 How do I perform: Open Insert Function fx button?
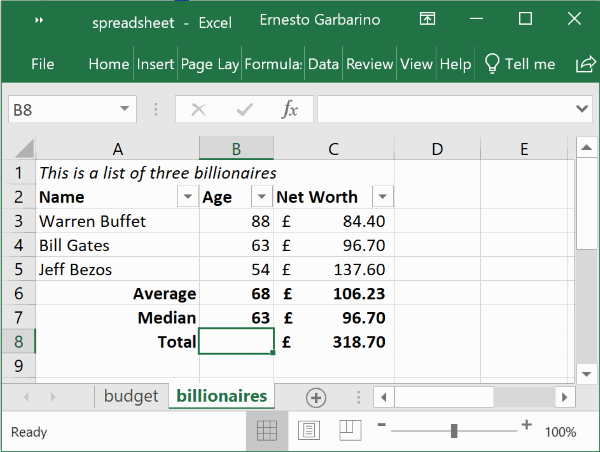click(x=290, y=110)
